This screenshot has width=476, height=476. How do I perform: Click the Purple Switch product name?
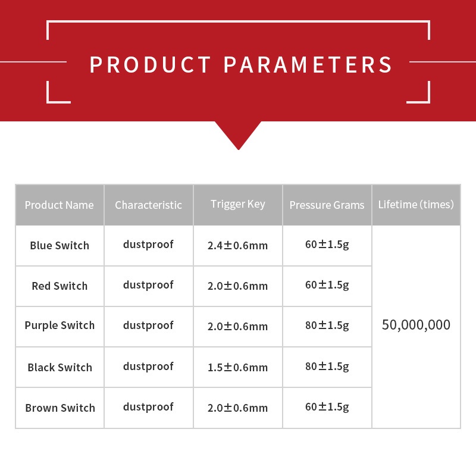click(59, 325)
